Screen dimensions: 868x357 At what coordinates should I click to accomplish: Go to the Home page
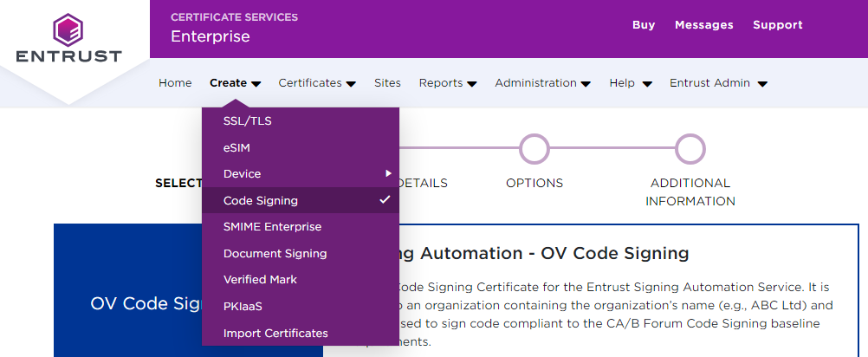pyautogui.click(x=175, y=83)
